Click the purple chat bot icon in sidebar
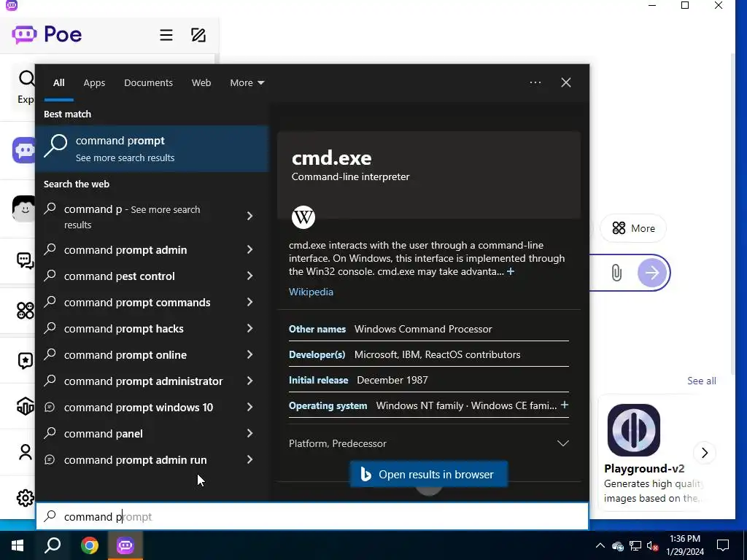 [x=24, y=150]
